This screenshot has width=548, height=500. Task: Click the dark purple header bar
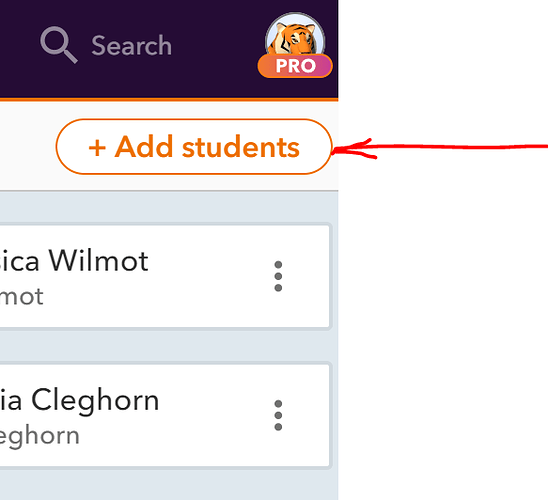(x=169, y=49)
